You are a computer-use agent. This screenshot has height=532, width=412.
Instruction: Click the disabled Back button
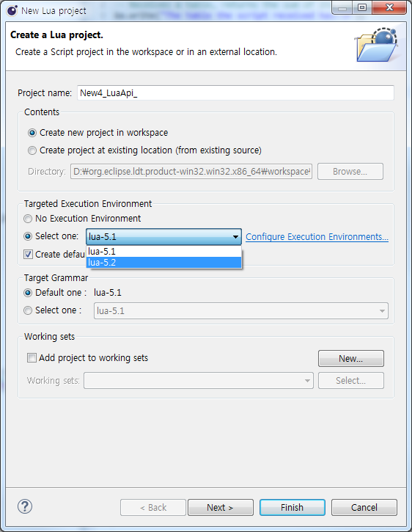(153, 507)
